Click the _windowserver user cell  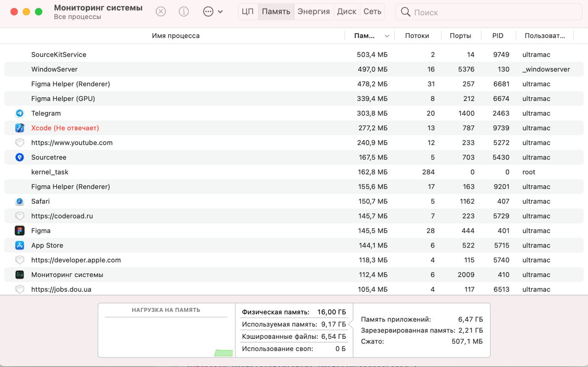click(x=546, y=69)
